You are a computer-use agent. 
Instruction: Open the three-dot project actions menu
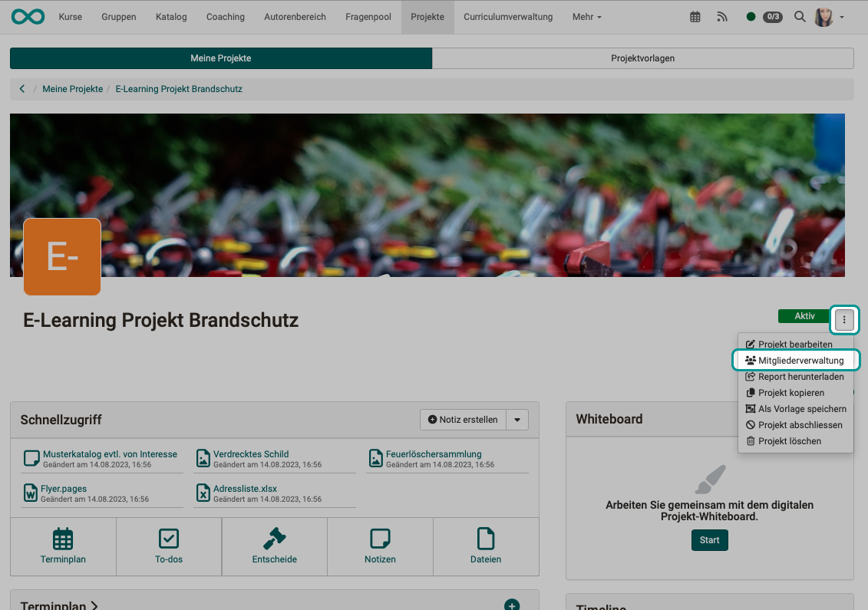[x=844, y=320]
